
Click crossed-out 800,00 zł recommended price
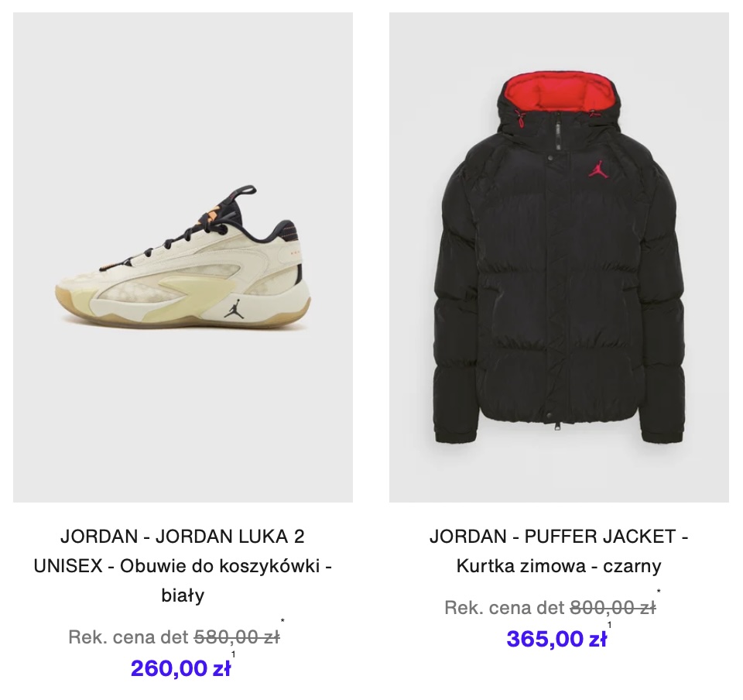click(613, 607)
